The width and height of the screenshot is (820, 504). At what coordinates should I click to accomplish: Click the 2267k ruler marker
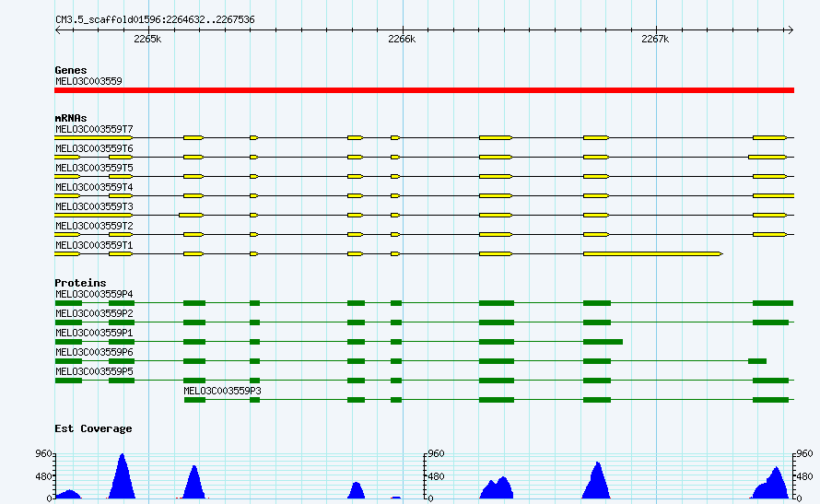tap(655, 40)
